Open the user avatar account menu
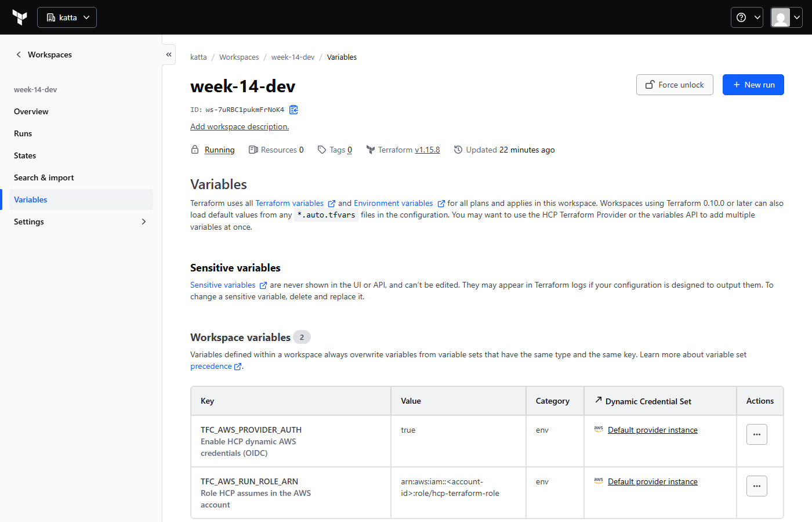This screenshot has height=522, width=812. [786, 17]
